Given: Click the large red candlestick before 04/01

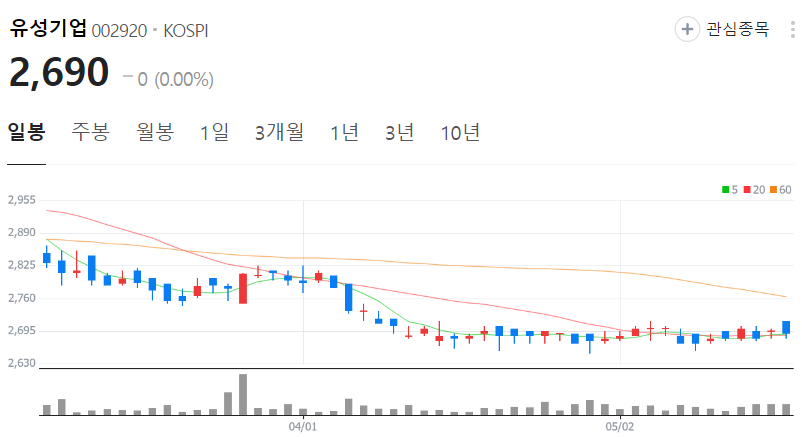Looking at the screenshot, I should 243,289.
